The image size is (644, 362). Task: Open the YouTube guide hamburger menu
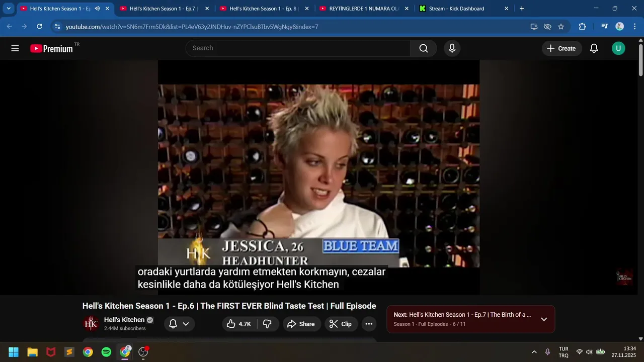click(15, 48)
